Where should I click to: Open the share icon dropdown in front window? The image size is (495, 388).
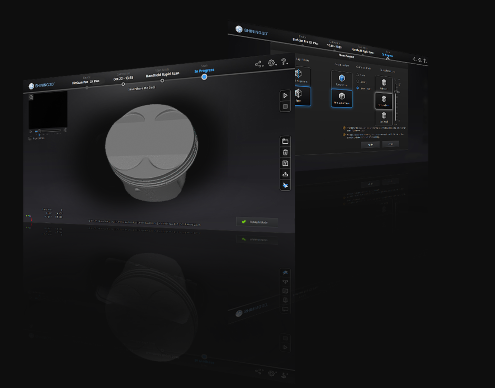tap(259, 64)
